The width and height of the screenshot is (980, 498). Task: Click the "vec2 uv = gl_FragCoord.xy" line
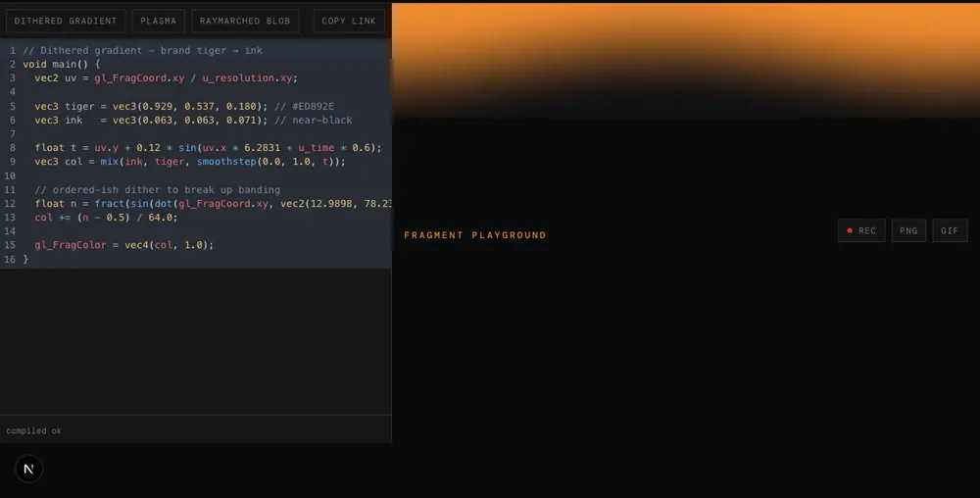[x=167, y=78]
